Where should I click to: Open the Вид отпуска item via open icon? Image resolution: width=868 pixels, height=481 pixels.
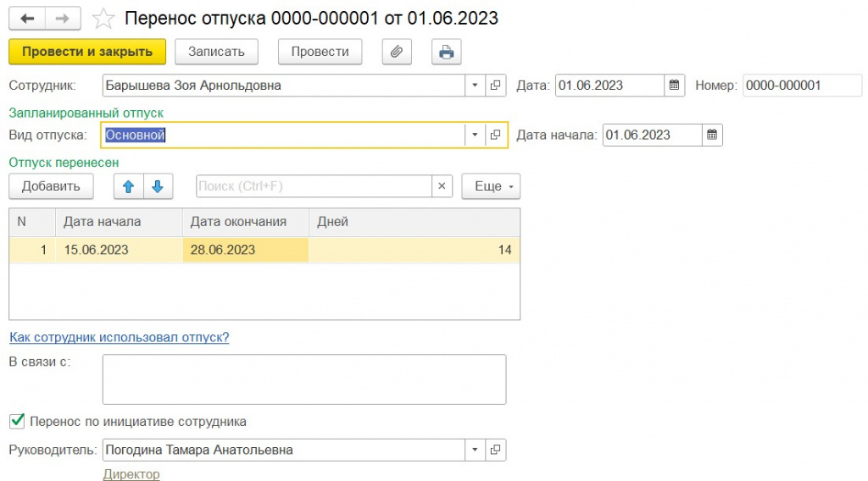click(x=495, y=135)
